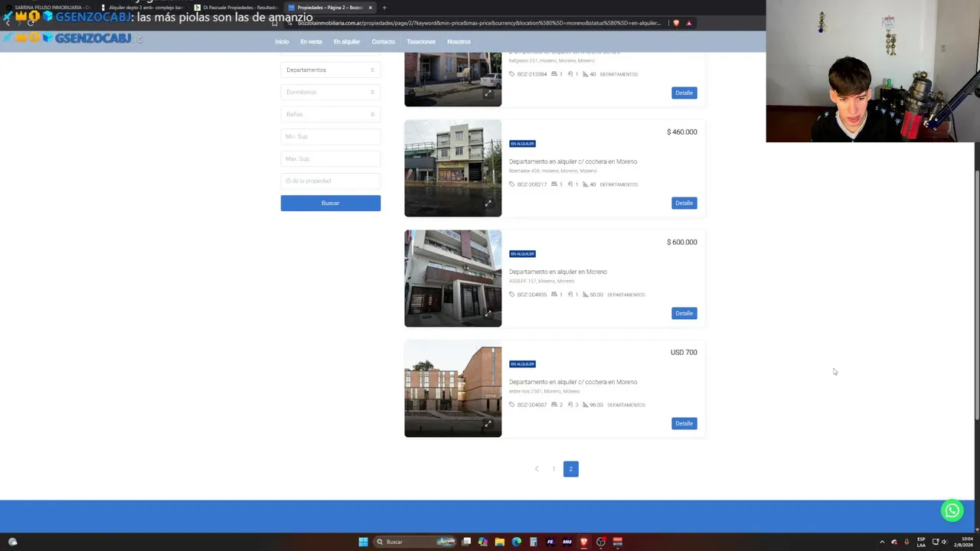Open the Departamentos property type dropdown

[330, 70]
